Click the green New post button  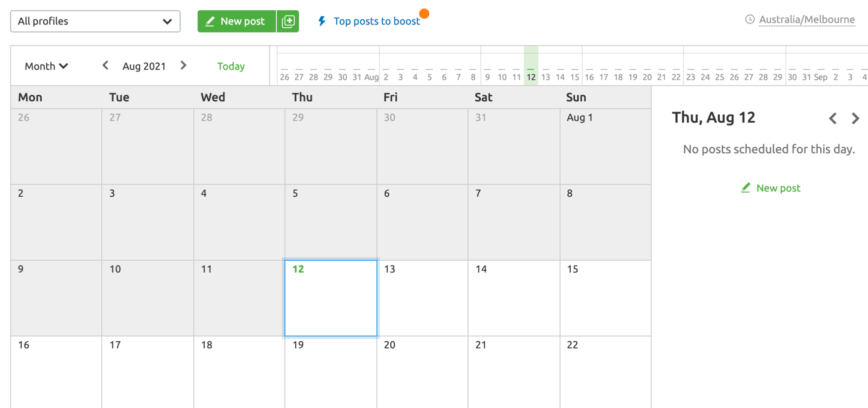[237, 21]
